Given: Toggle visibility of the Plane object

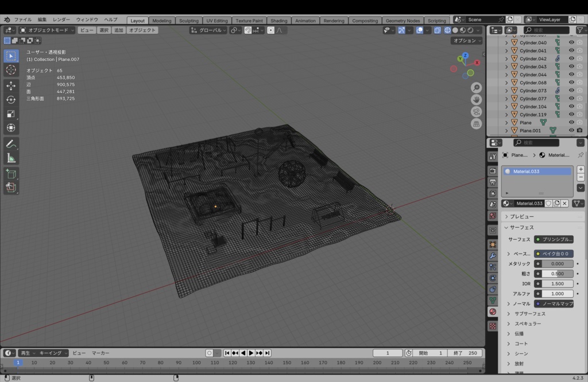Looking at the screenshot, I should pos(571,122).
